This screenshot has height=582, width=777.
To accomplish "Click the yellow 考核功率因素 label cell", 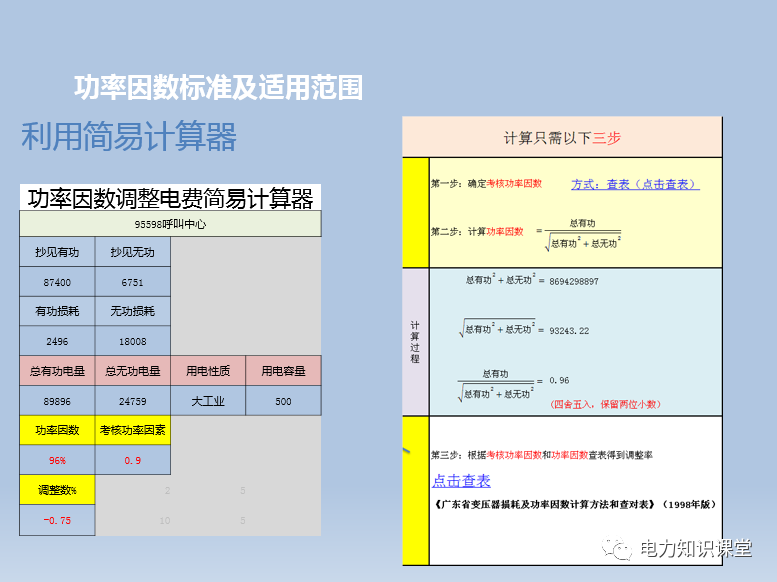I will pos(132,430).
